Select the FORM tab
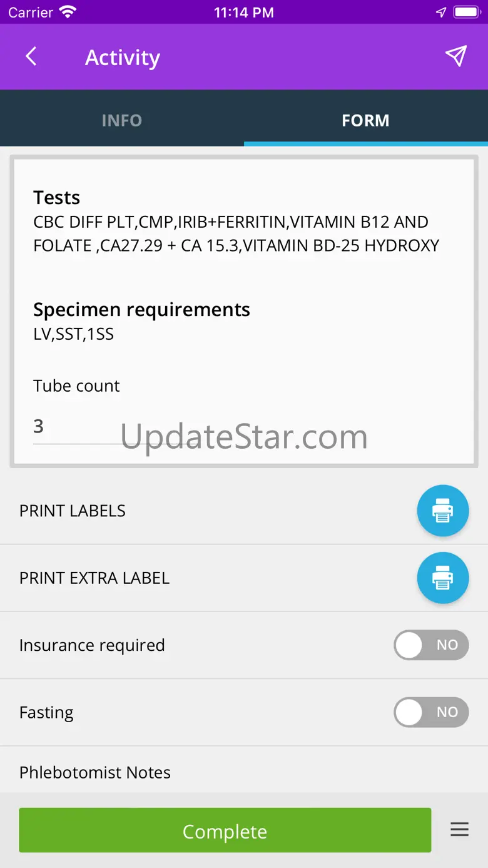488x868 pixels. (x=365, y=120)
